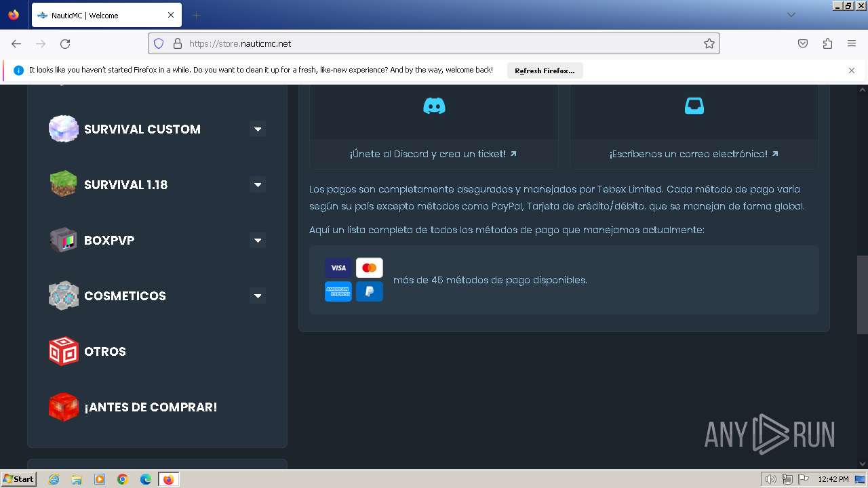Click the Cosmeticos block icon

pyautogui.click(x=63, y=296)
